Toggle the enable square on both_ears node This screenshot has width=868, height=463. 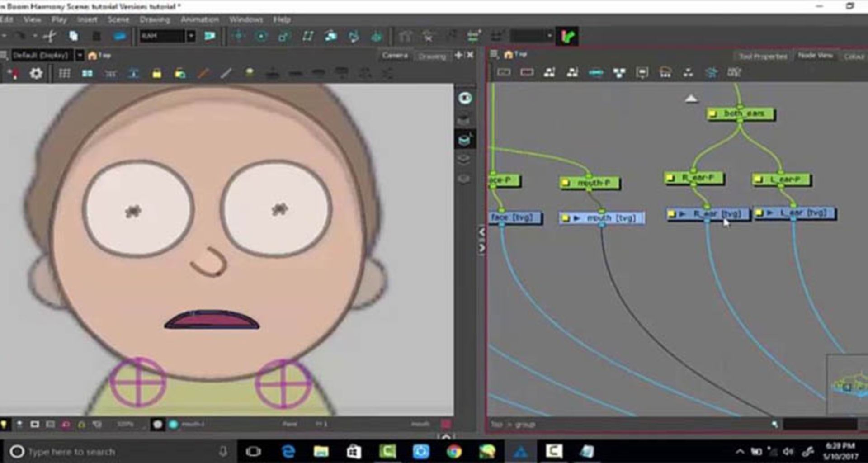[713, 114]
